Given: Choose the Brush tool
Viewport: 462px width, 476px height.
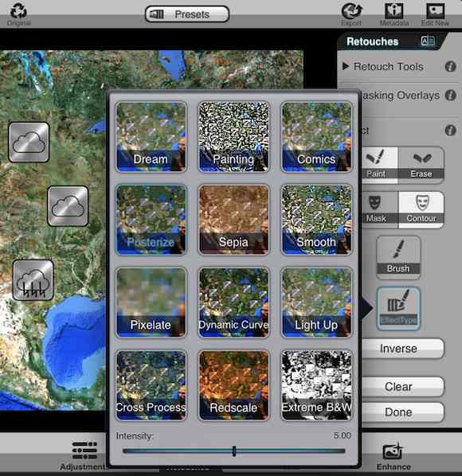Looking at the screenshot, I should click(x=398, y=257).
